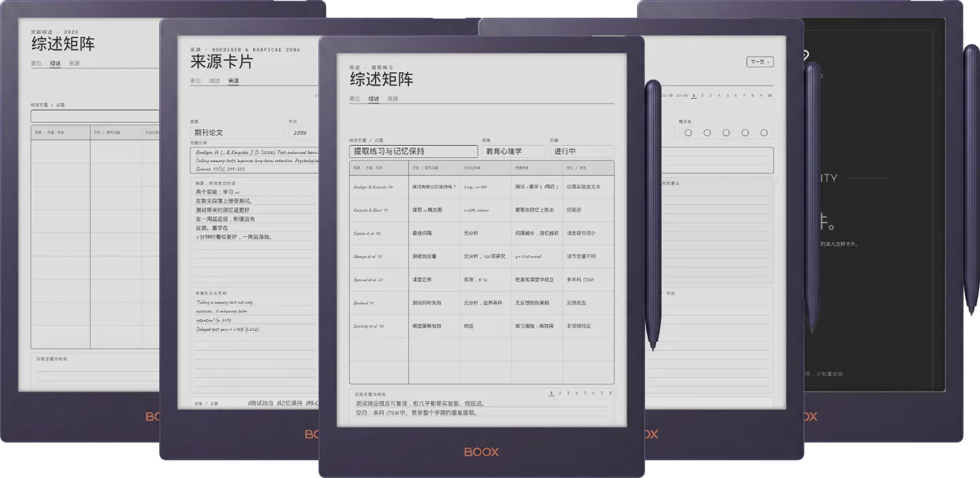Image resolution: width=980 pixels, height=478 pixels.
Task: Click the 2006 year field on 来源卡片
Action: (304, 133)
